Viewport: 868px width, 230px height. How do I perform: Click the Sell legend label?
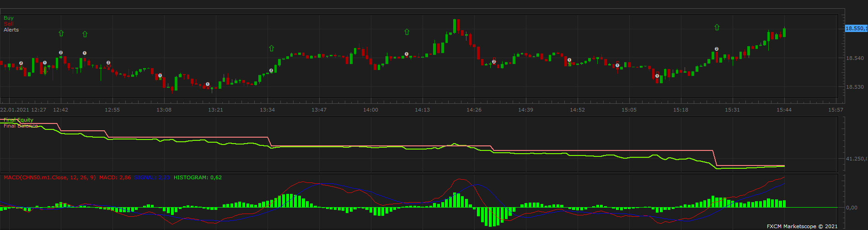9,24
